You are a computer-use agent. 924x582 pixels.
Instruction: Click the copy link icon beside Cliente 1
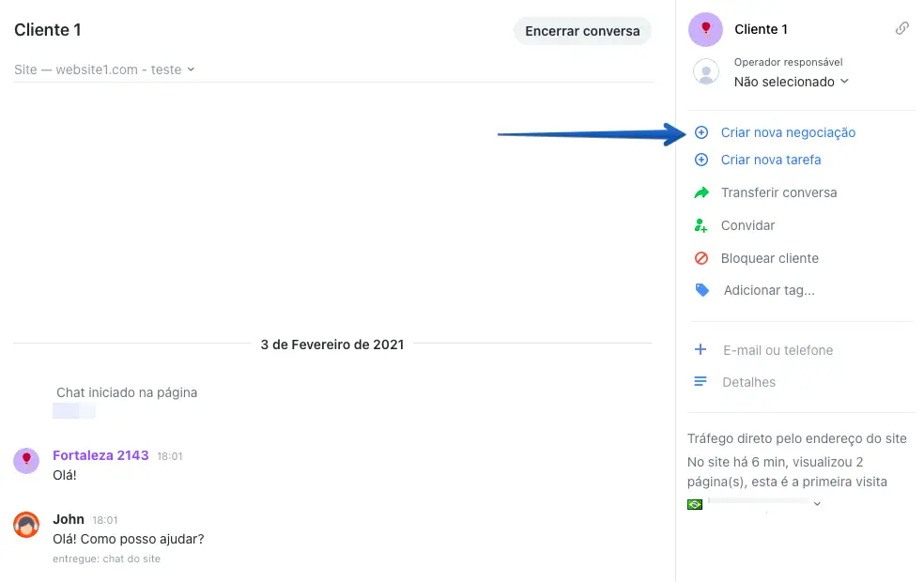[901, 29]
